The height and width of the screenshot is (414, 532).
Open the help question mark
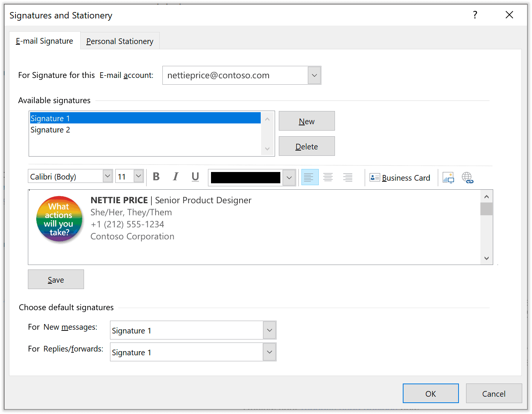[475, 15]
